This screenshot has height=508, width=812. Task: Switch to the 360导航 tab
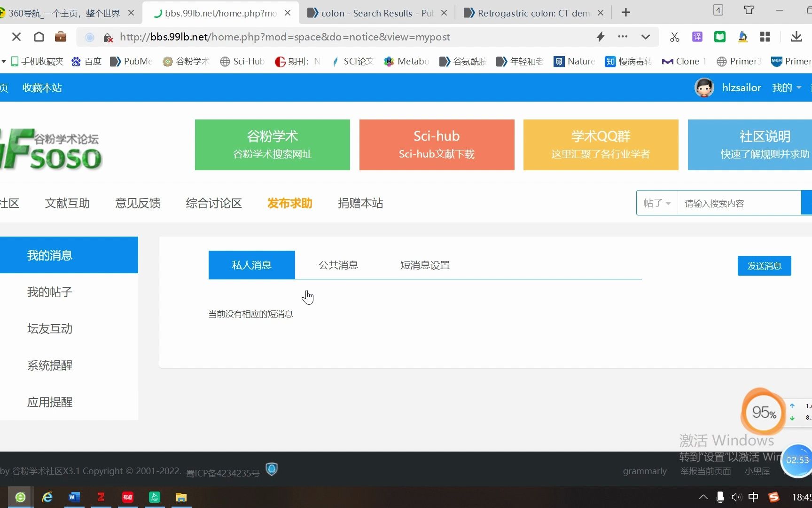(64, 13)
